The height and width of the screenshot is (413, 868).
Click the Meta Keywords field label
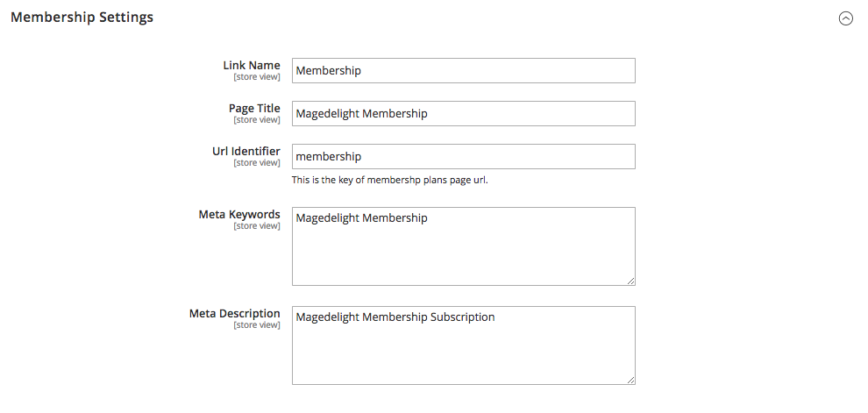[x=239, y=214]
